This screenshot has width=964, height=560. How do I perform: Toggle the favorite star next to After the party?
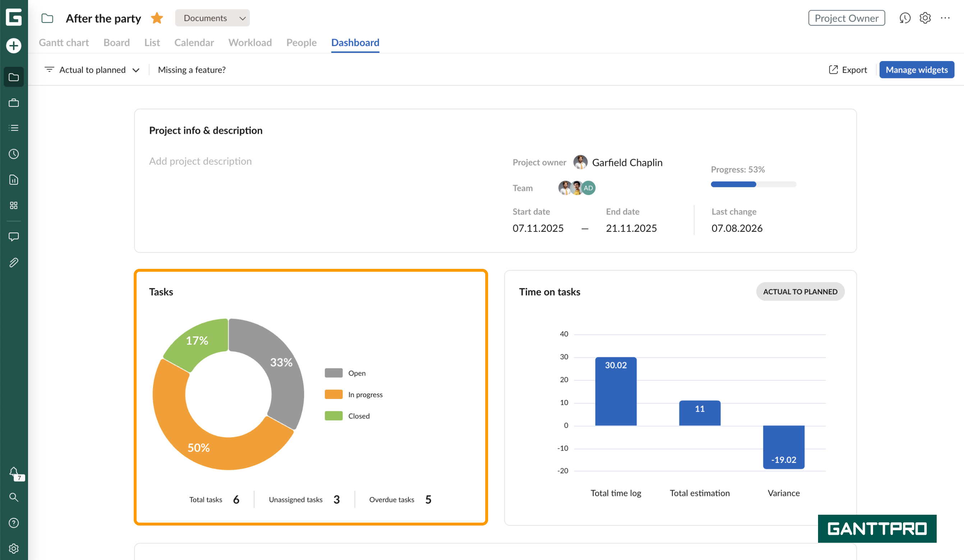point(157,18)
